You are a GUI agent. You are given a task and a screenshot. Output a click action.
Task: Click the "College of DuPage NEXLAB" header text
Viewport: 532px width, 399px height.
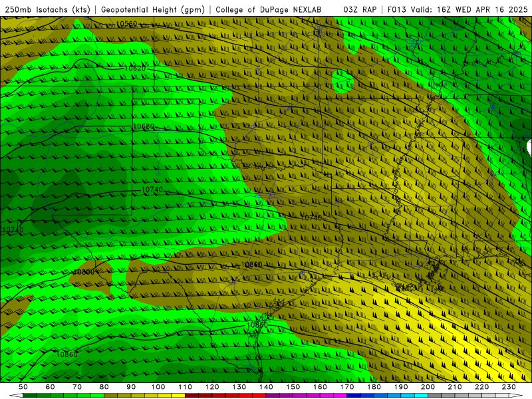(268, 9)
